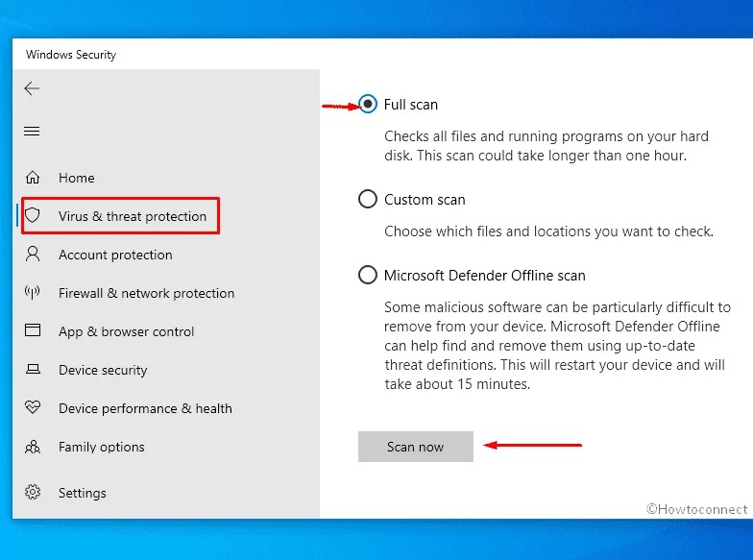This screenshot has height=560, width=753.
Task: Open Virus & threat protection section
Action: 133,216
